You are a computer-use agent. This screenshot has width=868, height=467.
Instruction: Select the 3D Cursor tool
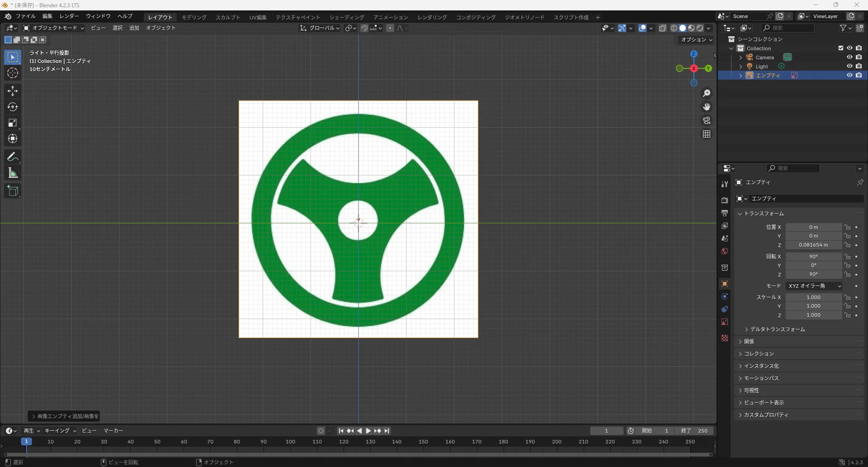pyautogui.click(x=13, y=73)
